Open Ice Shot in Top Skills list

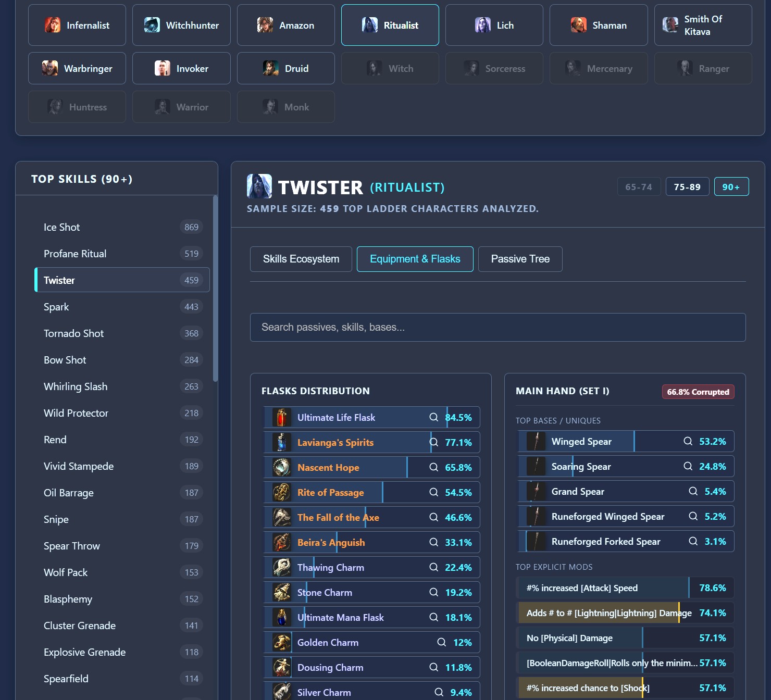(122, 227)
